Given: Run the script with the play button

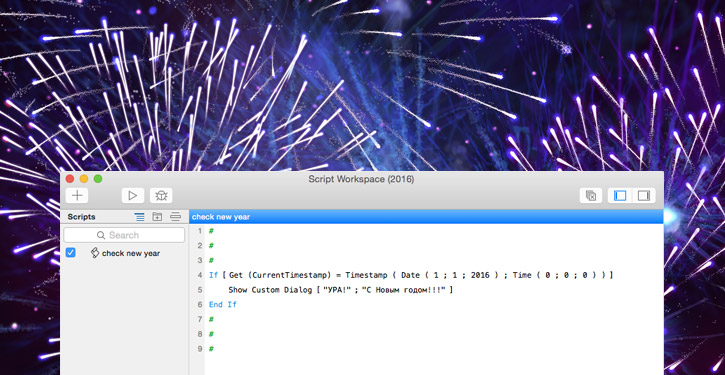Looking at the screenshot, I should (133, 196).
